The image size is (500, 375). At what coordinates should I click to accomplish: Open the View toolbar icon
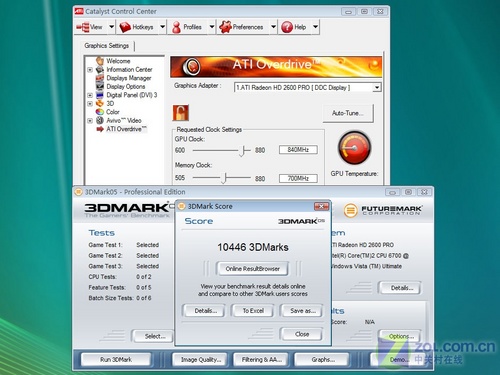(x=83, y=27)
